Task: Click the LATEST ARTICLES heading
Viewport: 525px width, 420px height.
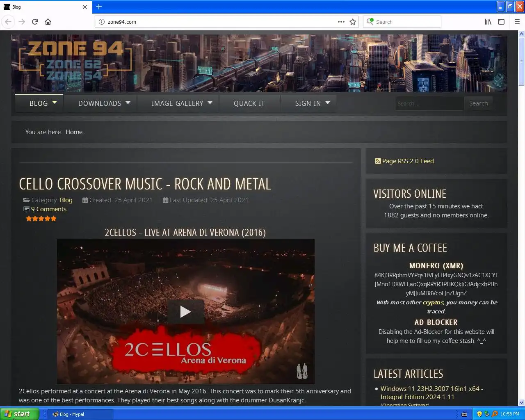Action: click(x=409, y=374)
